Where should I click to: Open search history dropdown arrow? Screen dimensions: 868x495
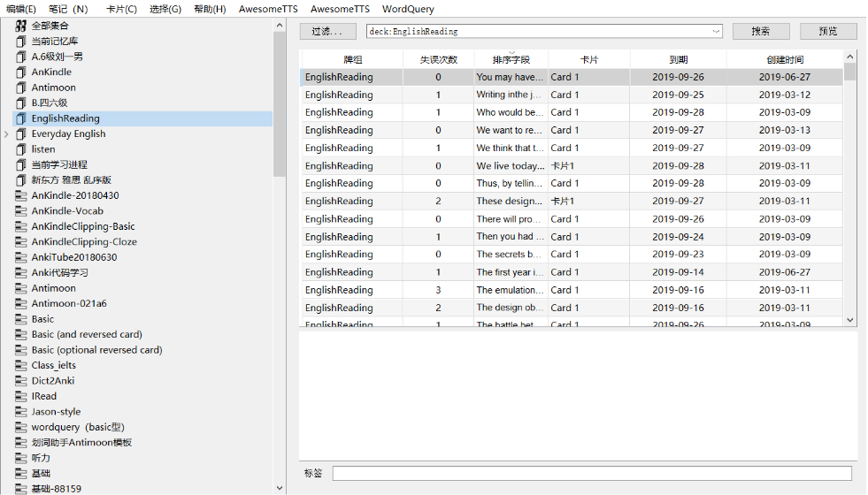pos(716,32)
